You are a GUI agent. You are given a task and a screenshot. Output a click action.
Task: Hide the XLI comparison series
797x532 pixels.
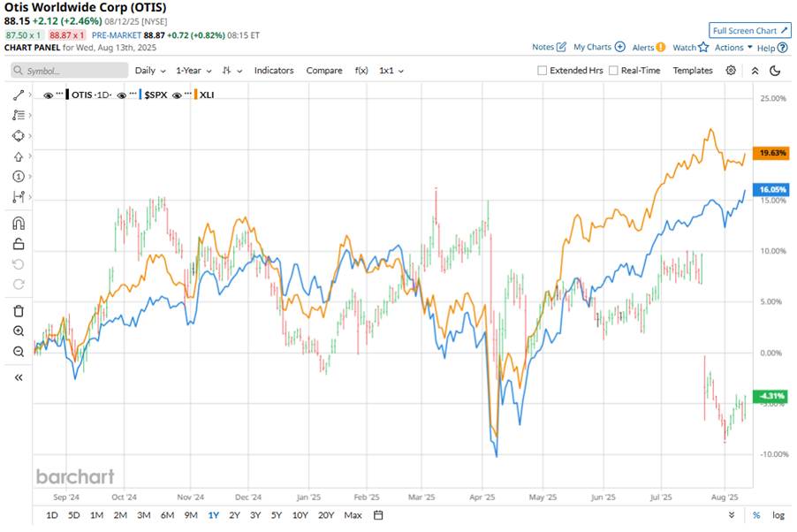(177, 95)
